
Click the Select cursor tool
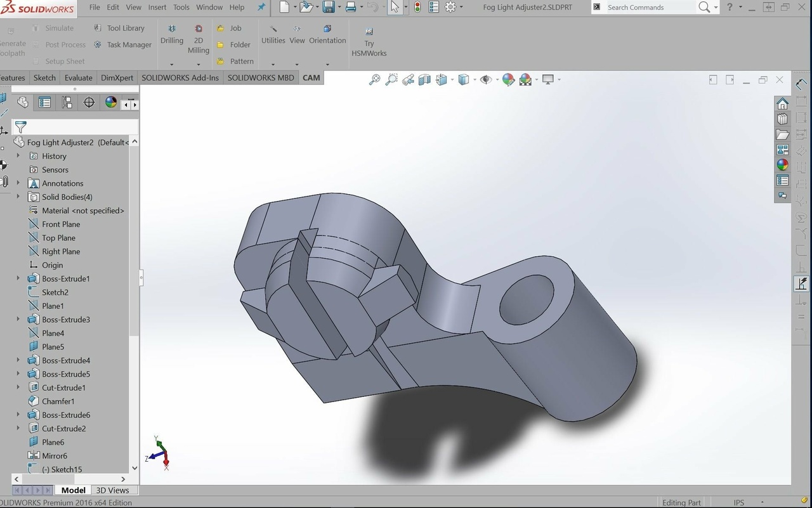395,7
